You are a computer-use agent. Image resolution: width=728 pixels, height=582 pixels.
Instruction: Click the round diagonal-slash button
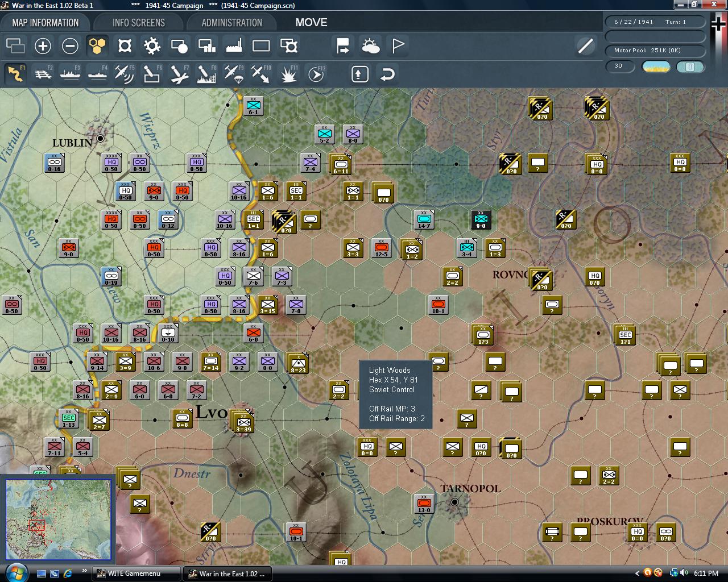click(x=585, y=45)
